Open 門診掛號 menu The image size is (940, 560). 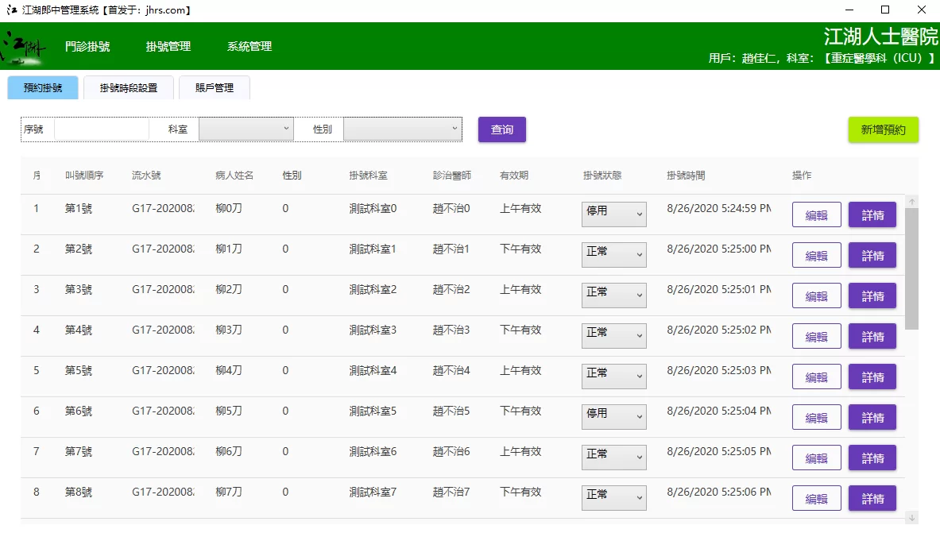click(x=87, y=47)
